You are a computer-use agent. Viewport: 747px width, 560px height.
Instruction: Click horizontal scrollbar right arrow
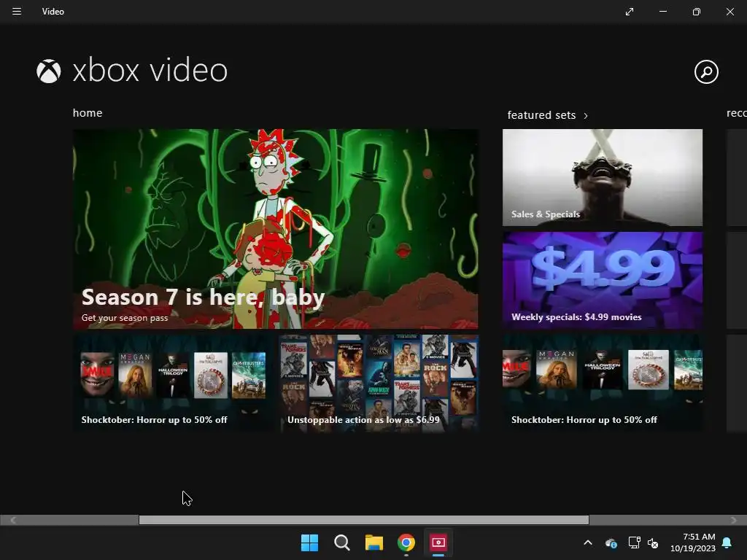tap(734, 520)
